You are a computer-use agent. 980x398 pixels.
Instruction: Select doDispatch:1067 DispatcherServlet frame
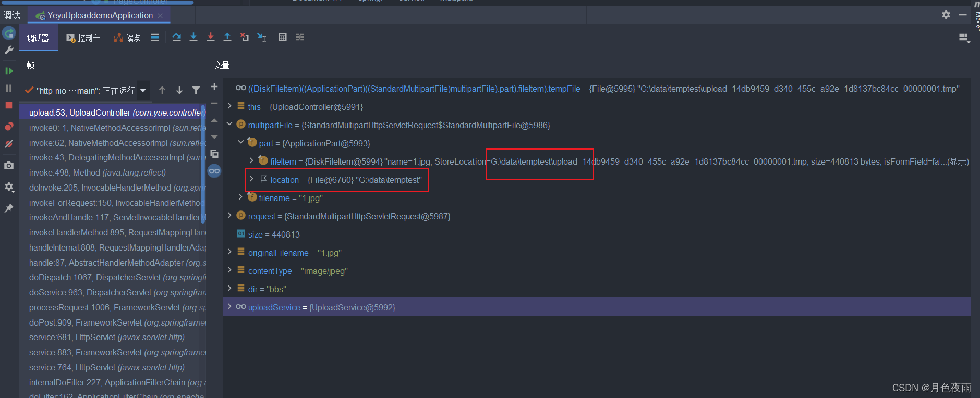[113, 278]
